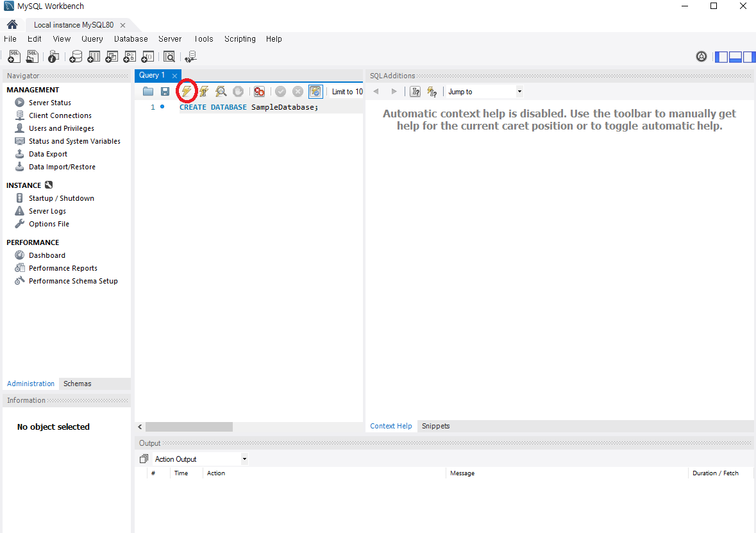Open the Database menu
756x533 pixels.
(131, 39)
